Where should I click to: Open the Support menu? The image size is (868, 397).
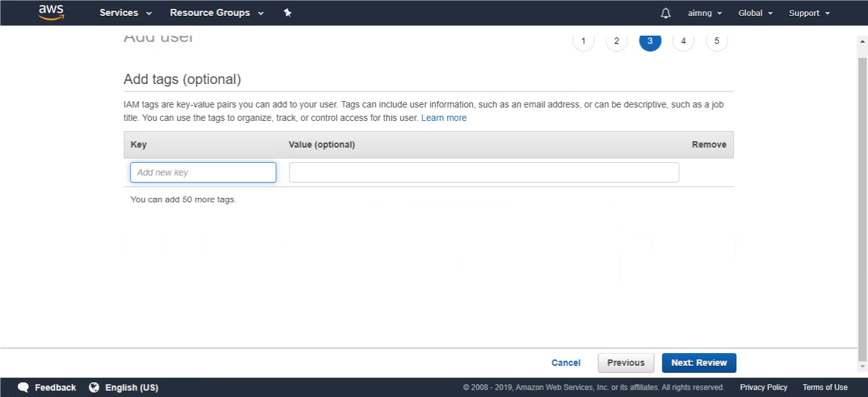809,13
